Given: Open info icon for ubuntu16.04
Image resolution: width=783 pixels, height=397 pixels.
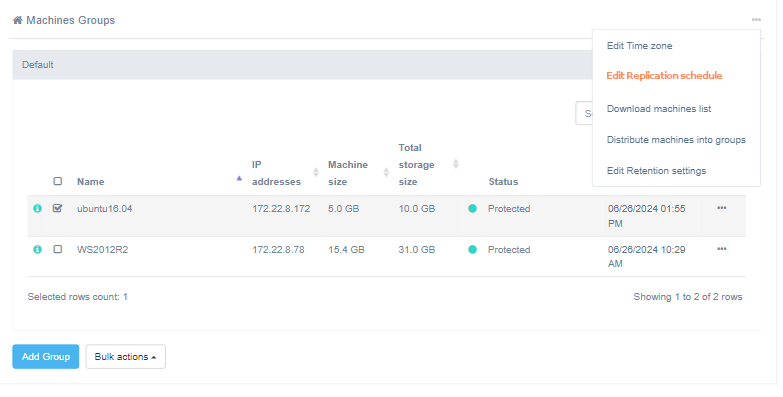Looking at the screenshot, I should coord(37,209).
